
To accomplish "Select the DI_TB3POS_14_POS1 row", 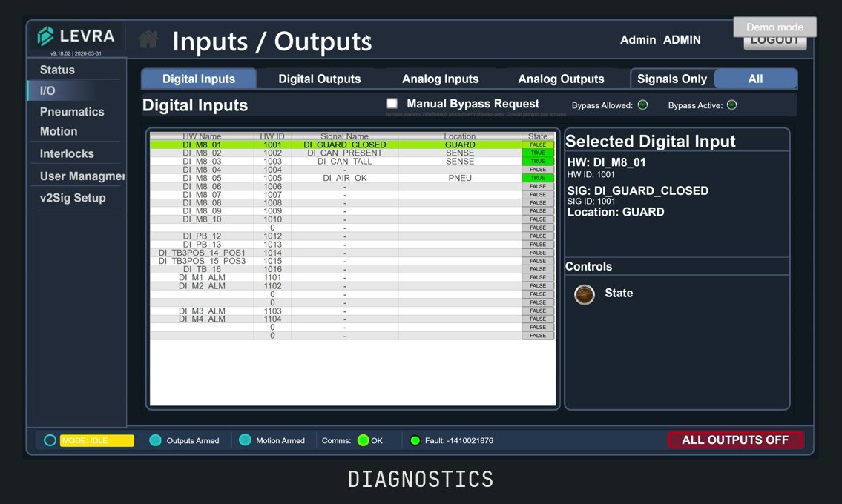I will tap(352, 253).
